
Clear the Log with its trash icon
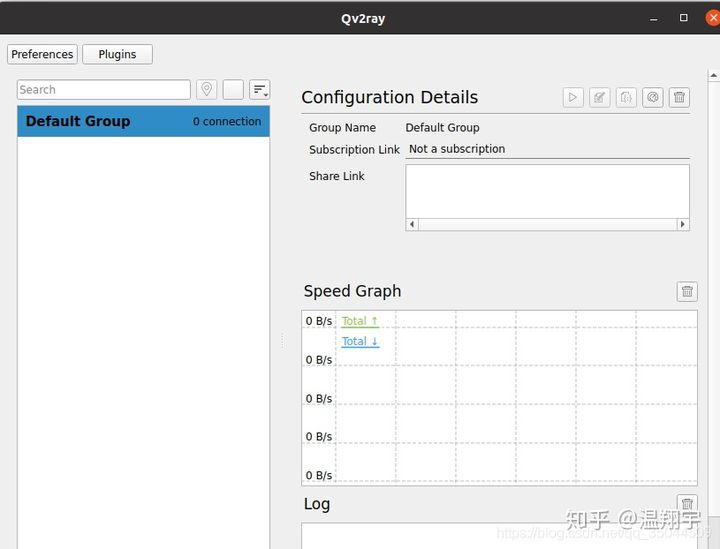point(687,504)
